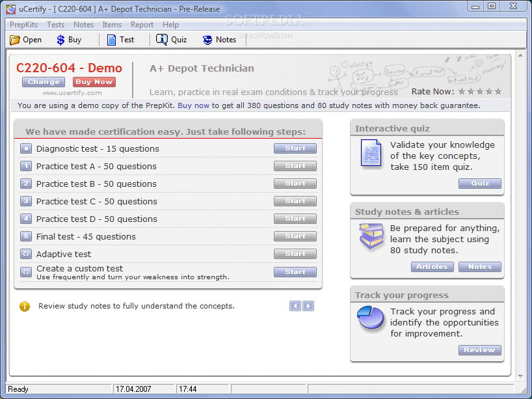This screenshot has width=532, height=399.
Task: Follow the Buy now link in demo notice
Action: click(x=193, y=105)
